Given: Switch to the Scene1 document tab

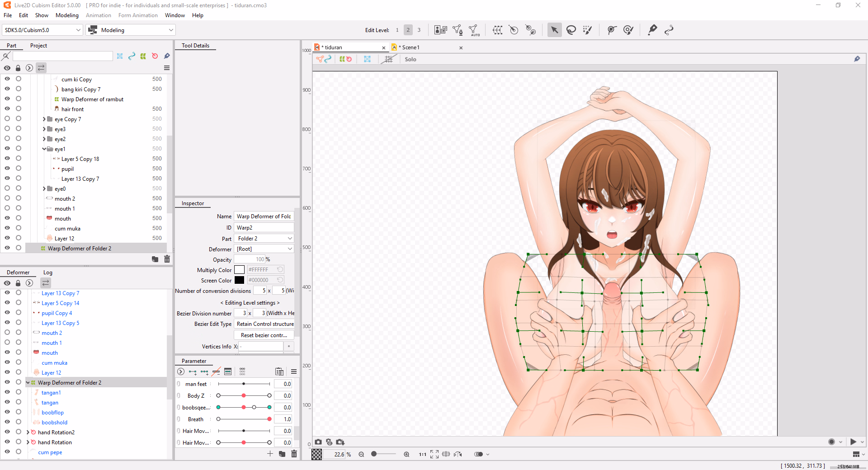Looking at the screenshot, I should click(x=427, y=47).
